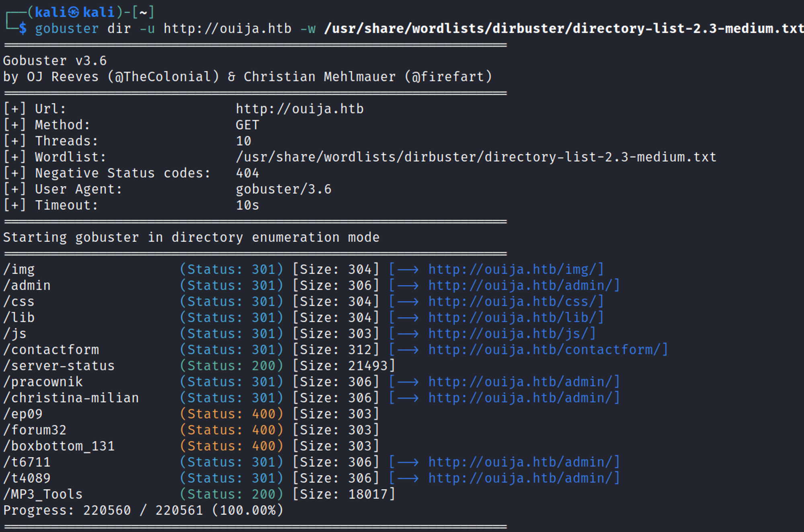The image size is (804, 532).
Task: Click the URL in the gobuster command line
Action: point(227,29)
